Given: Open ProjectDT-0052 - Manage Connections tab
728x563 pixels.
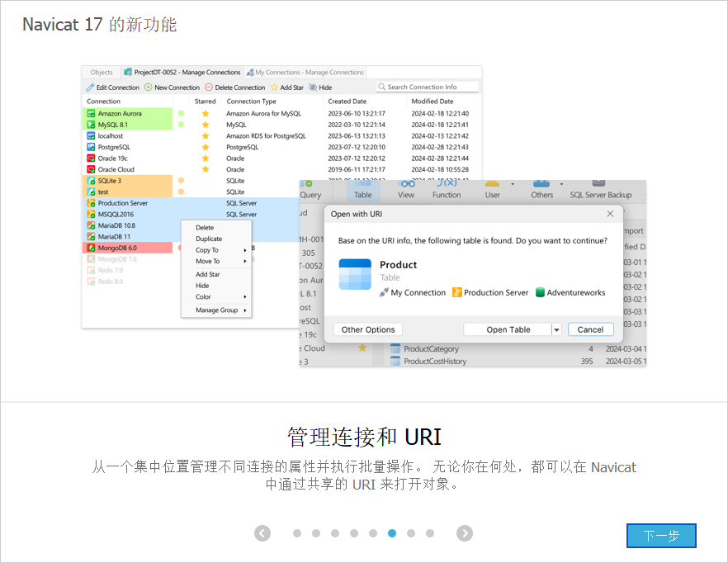Looking at the screenshot, I should click(x=182, y=73).
